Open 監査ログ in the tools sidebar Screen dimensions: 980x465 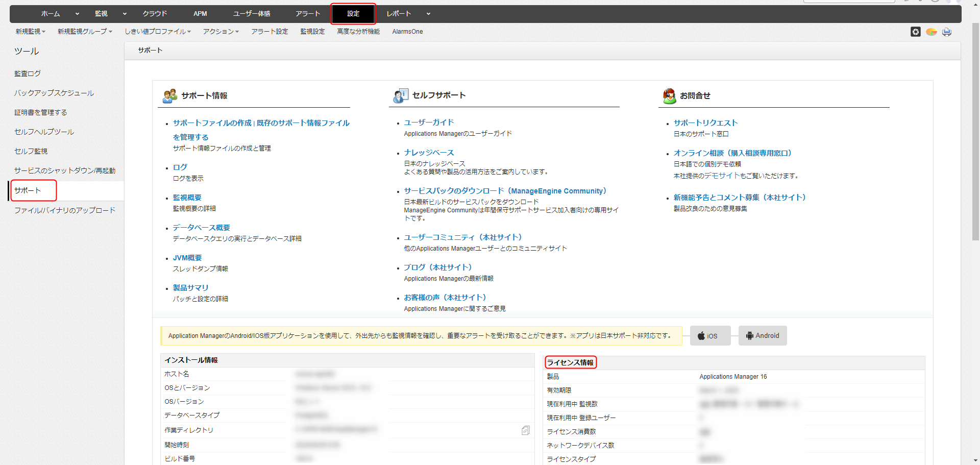coord(28,74)
